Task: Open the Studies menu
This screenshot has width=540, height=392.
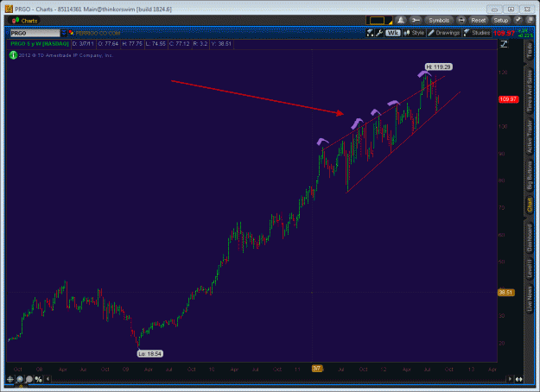Action: 477,33
